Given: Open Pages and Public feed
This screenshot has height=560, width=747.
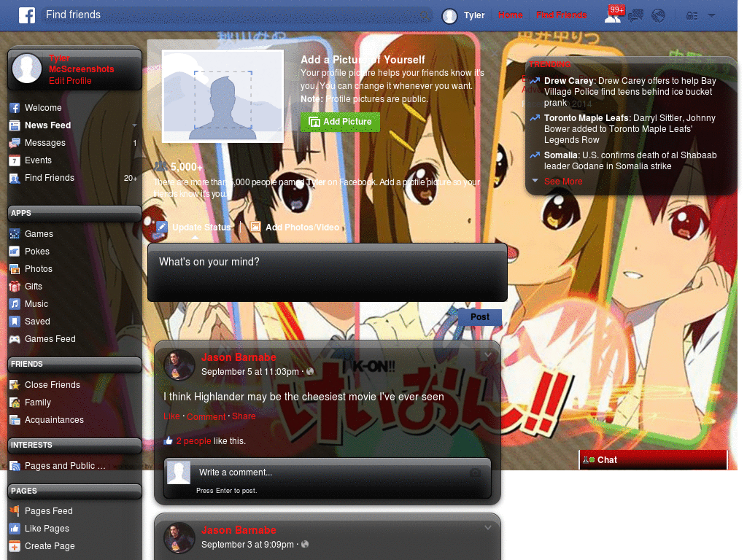Looking at the screenshot, I should click(65, 466).
